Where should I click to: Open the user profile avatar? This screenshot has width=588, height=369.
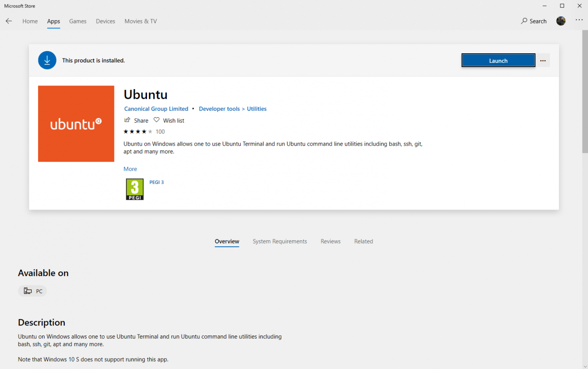tap(561, 21)
